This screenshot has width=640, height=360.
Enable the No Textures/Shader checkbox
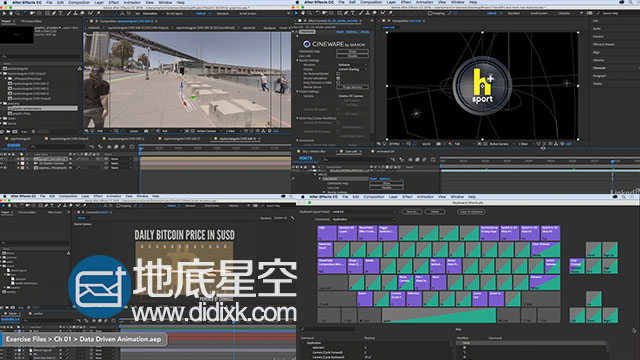(x=338, y=74)
